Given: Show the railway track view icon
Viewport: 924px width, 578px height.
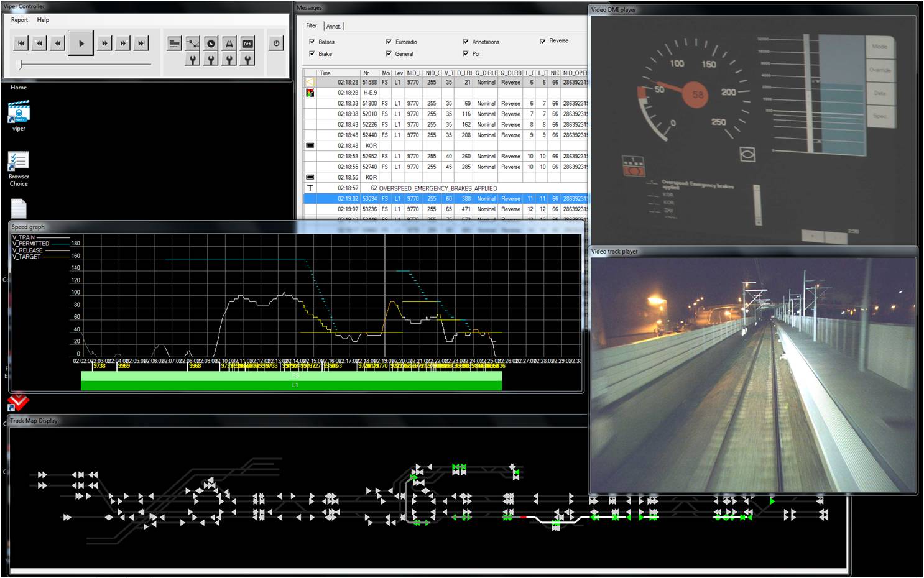Looking at the screenshot, I should [229, 44].
